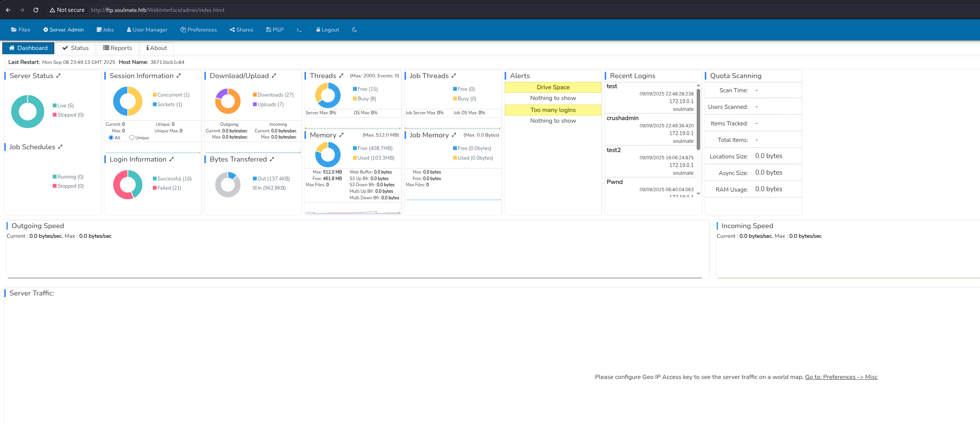The image size is (980, 424).
Task: Open the Shares section
Action: [x=241, y=30]
